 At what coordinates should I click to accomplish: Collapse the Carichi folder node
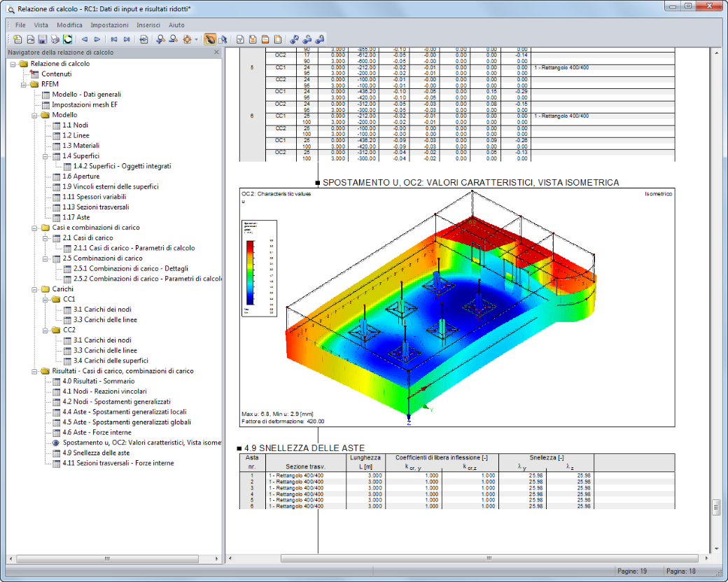(x=34, y=289)
